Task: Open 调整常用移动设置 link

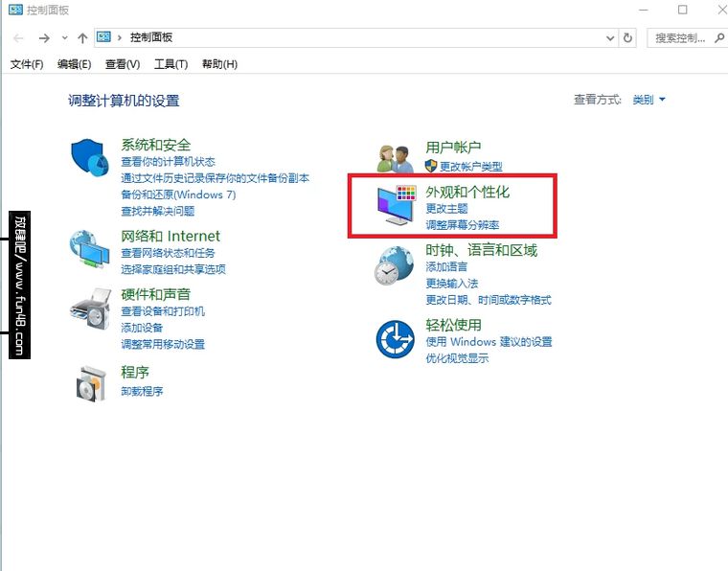Action: click(163, 344)
